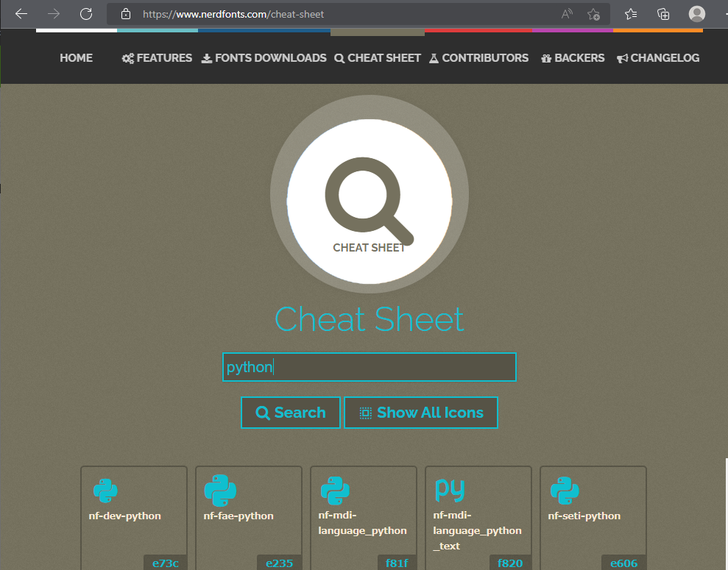Copy hex code e235

pos(280,563)
